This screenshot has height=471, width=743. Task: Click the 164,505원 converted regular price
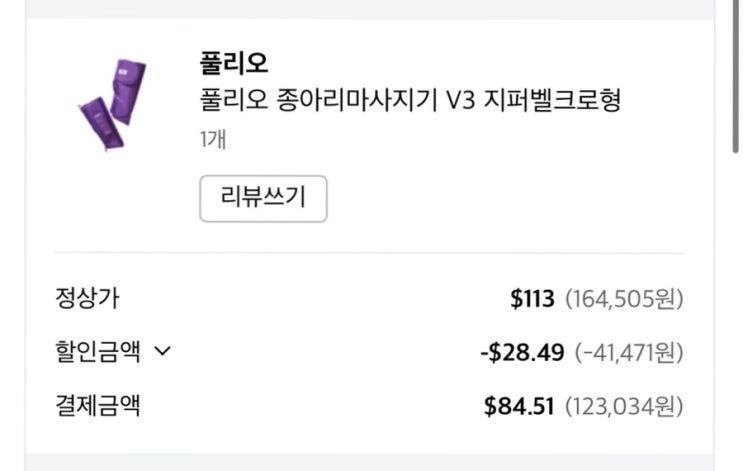pyautogui.click(x=624, y=299)
